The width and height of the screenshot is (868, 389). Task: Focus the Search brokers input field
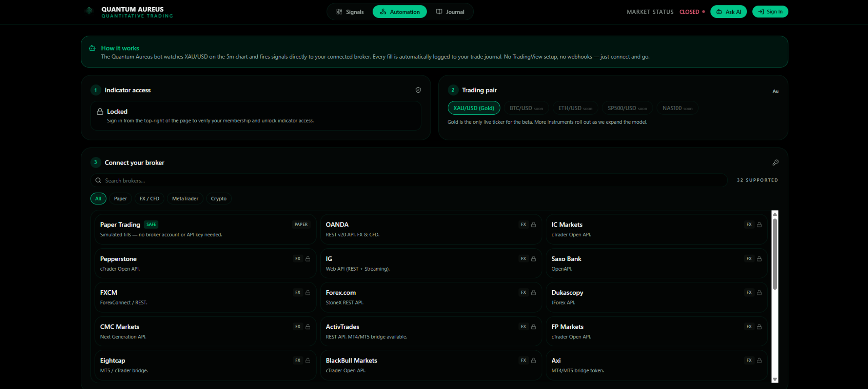pos(409,180)
